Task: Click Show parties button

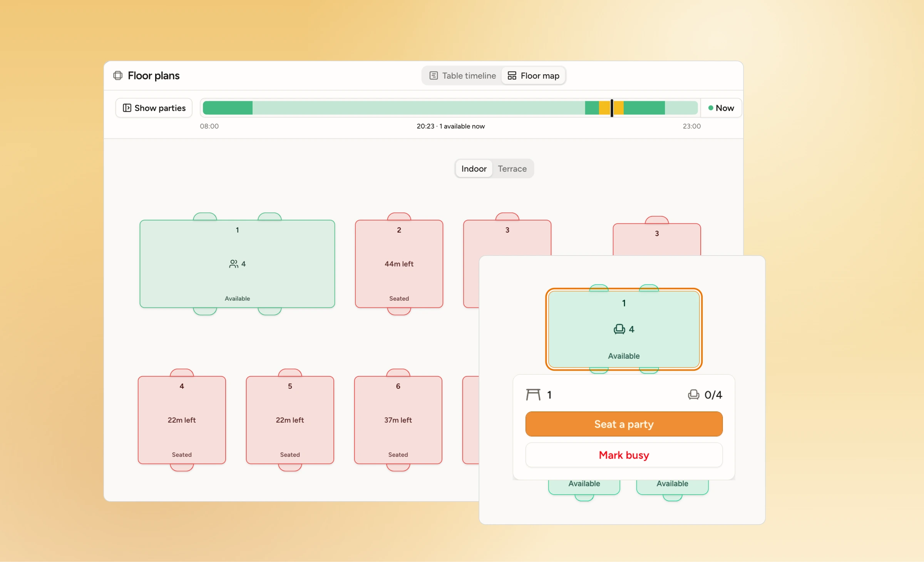Action: pyautogui.click(x=154, y=108)
